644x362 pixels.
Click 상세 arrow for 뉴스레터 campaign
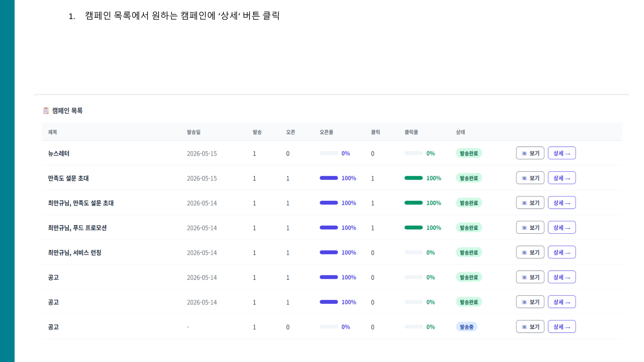tap(562, 153)
